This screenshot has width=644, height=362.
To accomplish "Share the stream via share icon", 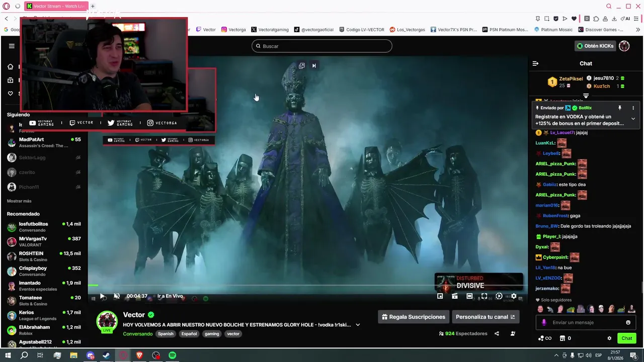I will 497,333.
